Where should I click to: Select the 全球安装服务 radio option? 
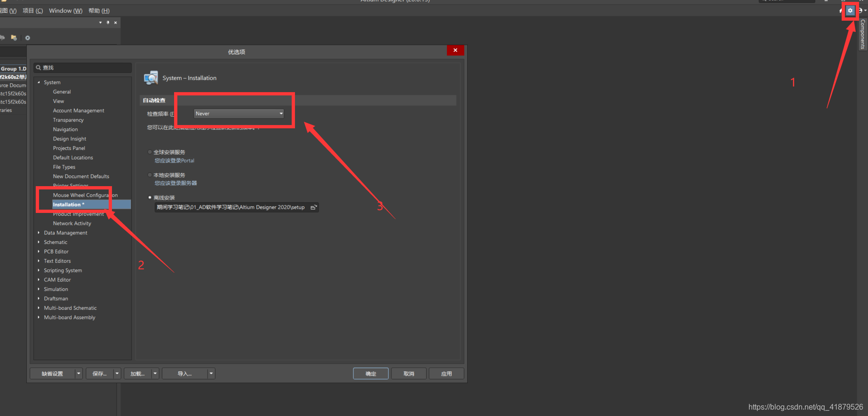pos(150,152)
